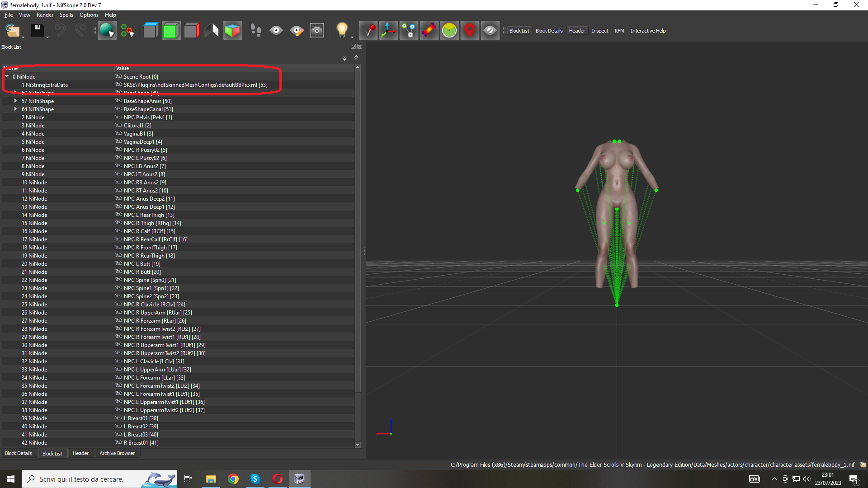This screenshot has width=868, height=488.
Task: Open the lighting dropdown arrow
Action: (x=352, y=38)
